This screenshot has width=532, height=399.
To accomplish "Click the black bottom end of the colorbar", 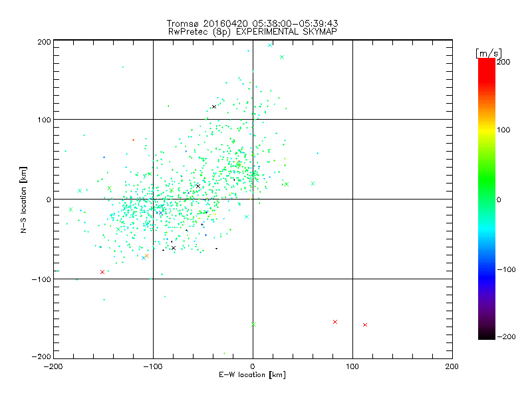I will point(487,335).
